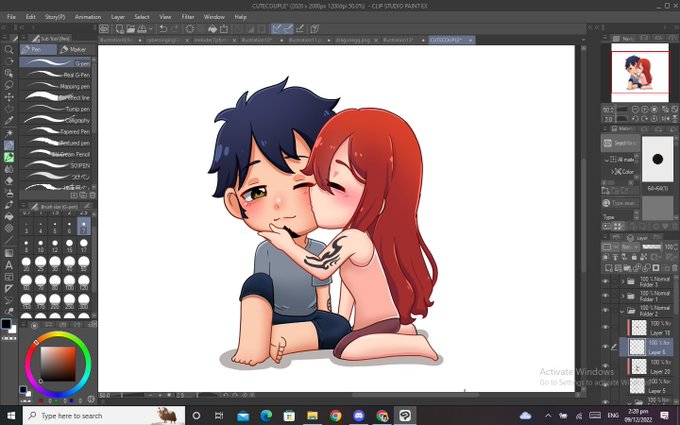Select the Pen sub tool group

(x=38, y=49)
